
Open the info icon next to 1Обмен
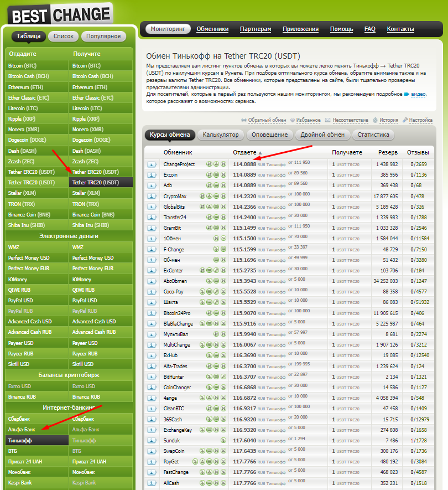[152, 239]
